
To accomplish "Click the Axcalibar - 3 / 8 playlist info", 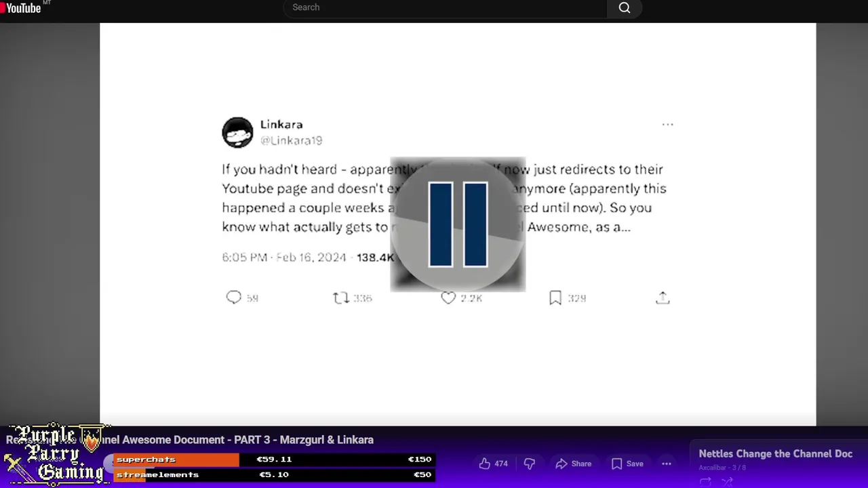I will 722,468.
